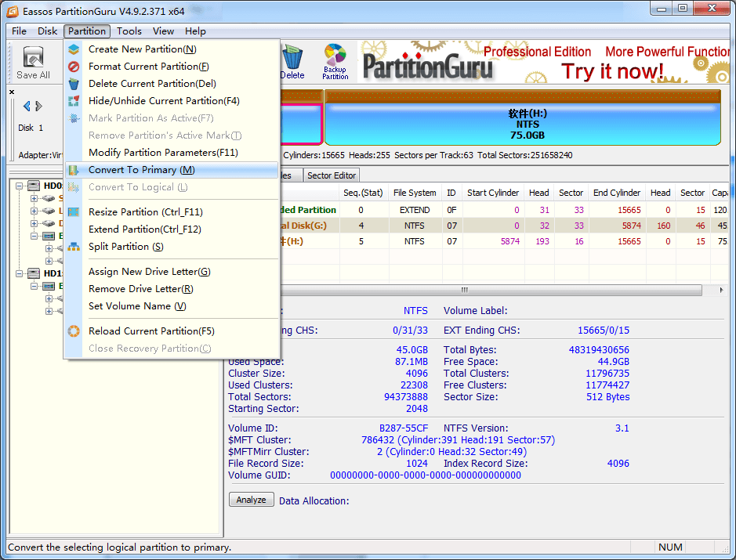Collapse the HD0 disk tree node
The width and height of the screenshot is (736, 560).
coord(20,186)
